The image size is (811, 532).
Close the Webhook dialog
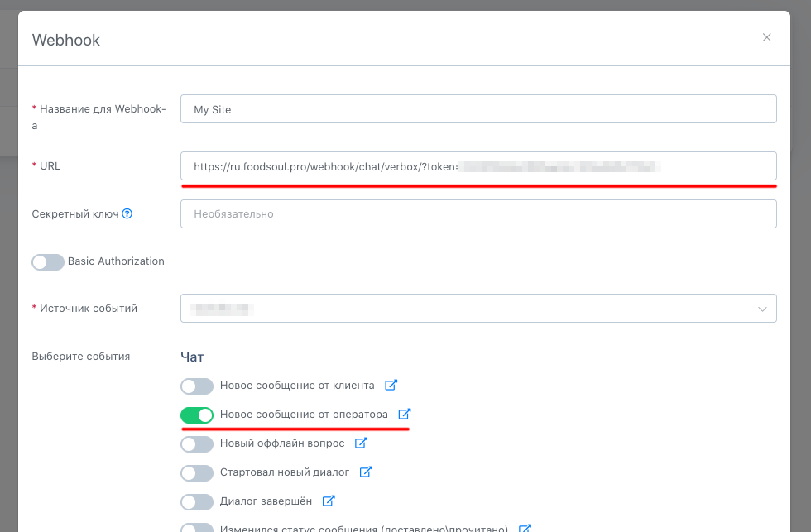tap(766, 37)
